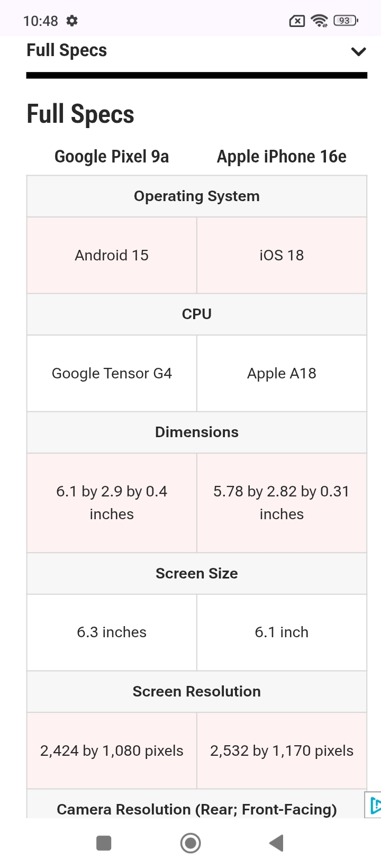Tap the Wi-Fi status icon
Viewport: 381px width, 868px height.
tap(320, 21)
